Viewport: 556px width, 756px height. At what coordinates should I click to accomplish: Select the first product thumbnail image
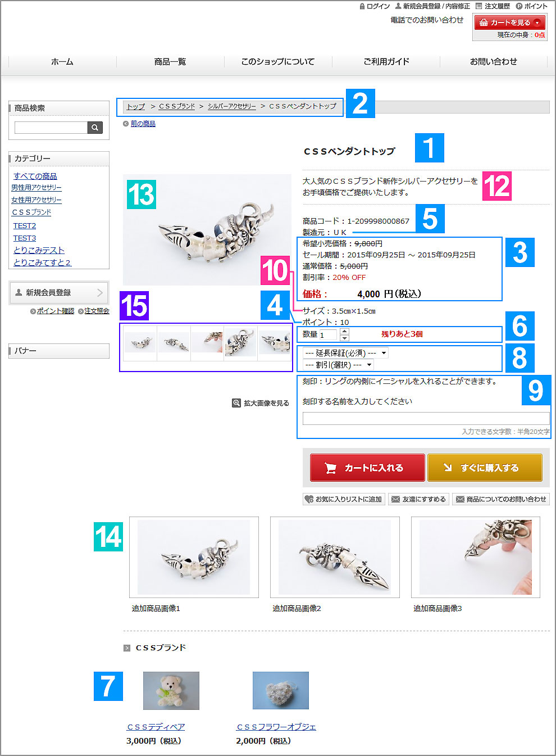pyautogui.click(x=140, y=342)
